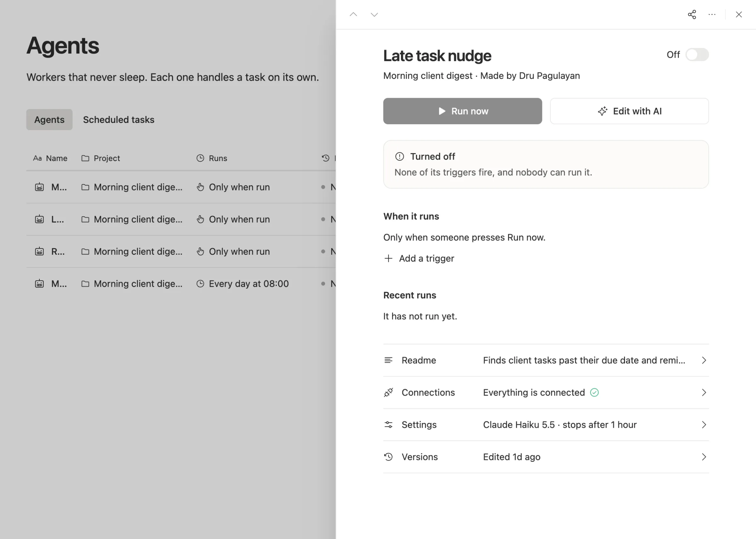Go to previous agent with up chevron

point(353,14)
